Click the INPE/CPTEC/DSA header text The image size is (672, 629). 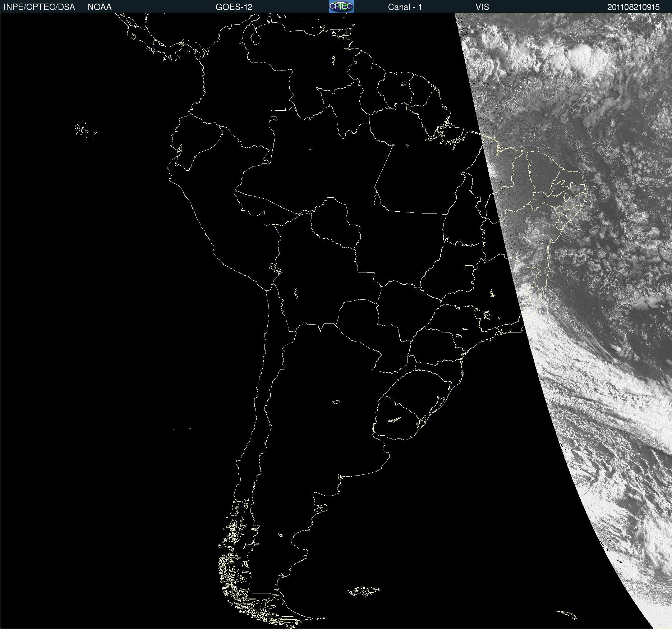coord(40,7)
